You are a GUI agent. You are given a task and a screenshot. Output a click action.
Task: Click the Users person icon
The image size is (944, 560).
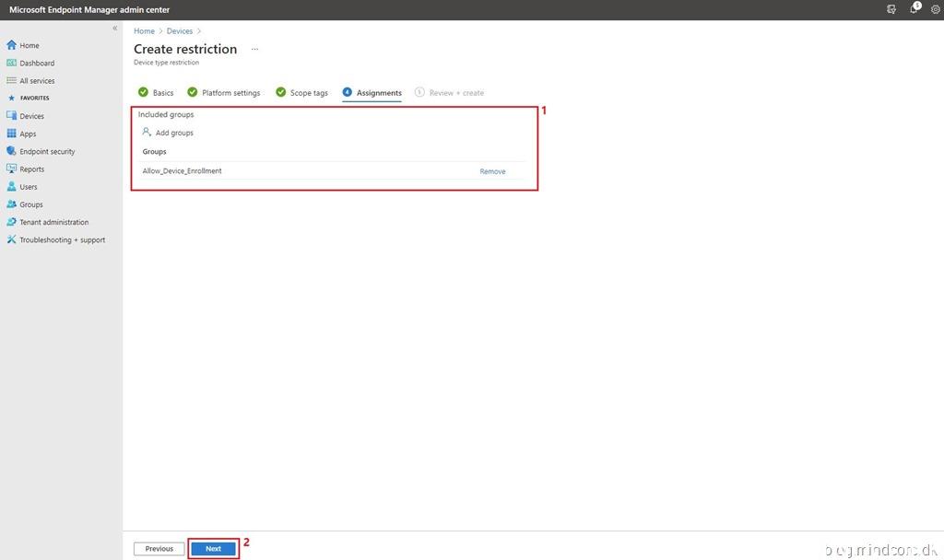pyautogui.click(x=12, y=187)
